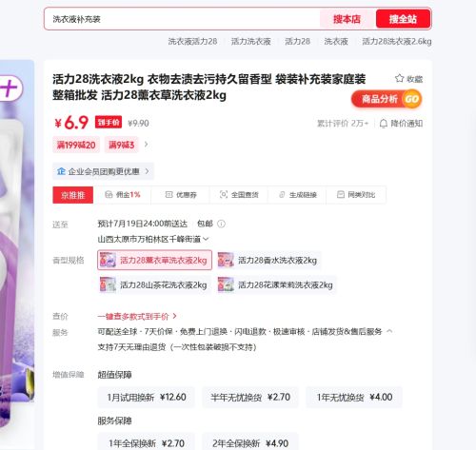Image resolution: width=476 pixels, height=450 pixels.
Task: Switch to the 京推推 tab
Action: tap(73, 195)
